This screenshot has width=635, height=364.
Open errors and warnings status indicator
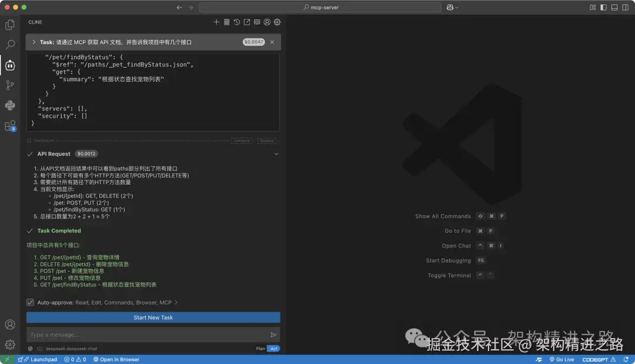pos(75,359)
